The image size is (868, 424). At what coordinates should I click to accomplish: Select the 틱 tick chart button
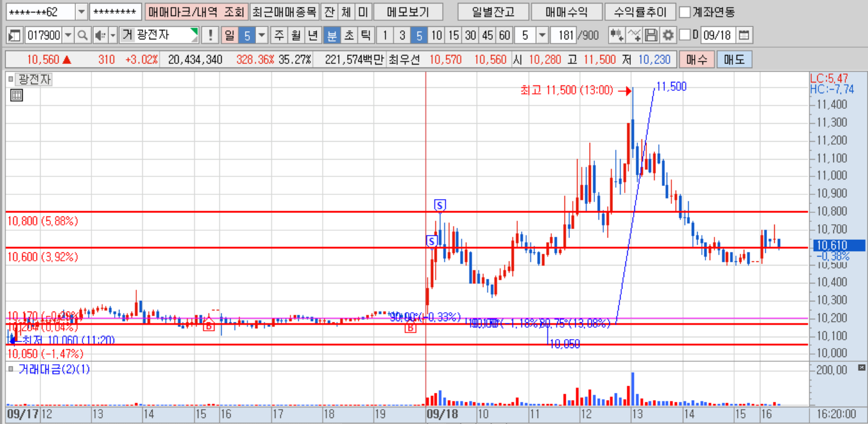(x=366, y=35)
